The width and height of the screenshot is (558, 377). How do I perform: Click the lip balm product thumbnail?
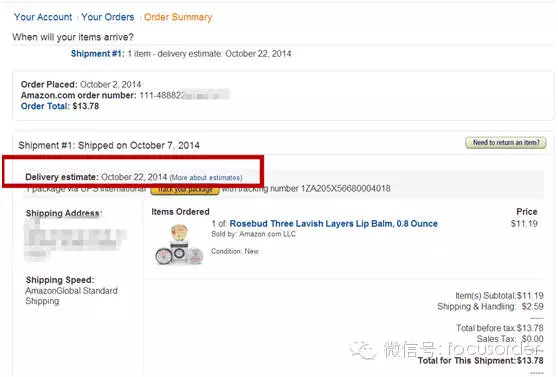179,244
